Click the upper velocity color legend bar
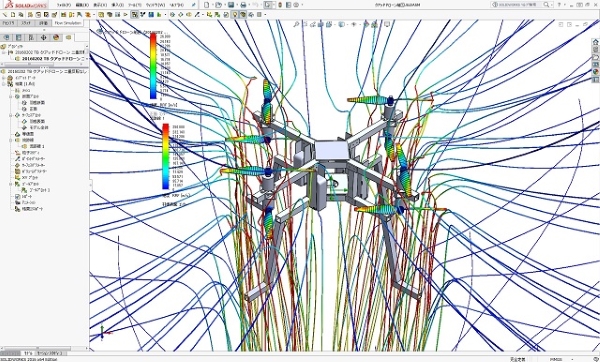600x362 pixels. pos(153,66)
